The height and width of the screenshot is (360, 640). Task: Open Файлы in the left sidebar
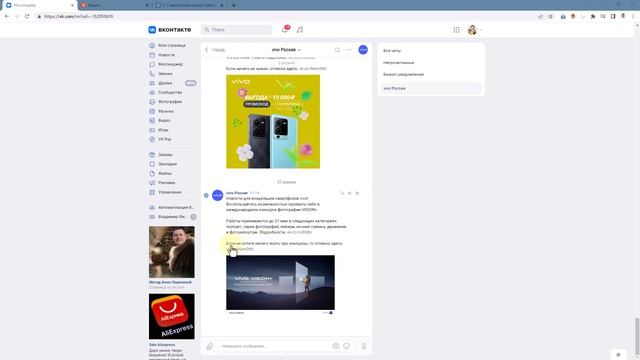pyautogui.click(x=165, y=173)
